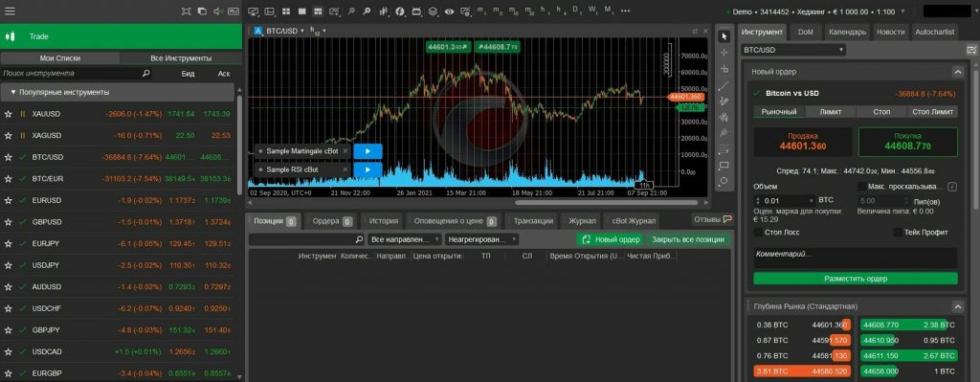Screen dimensions: 980x382
Task: Open the h12 chart timeframe dropdown
Action: (x=324, y=31)
